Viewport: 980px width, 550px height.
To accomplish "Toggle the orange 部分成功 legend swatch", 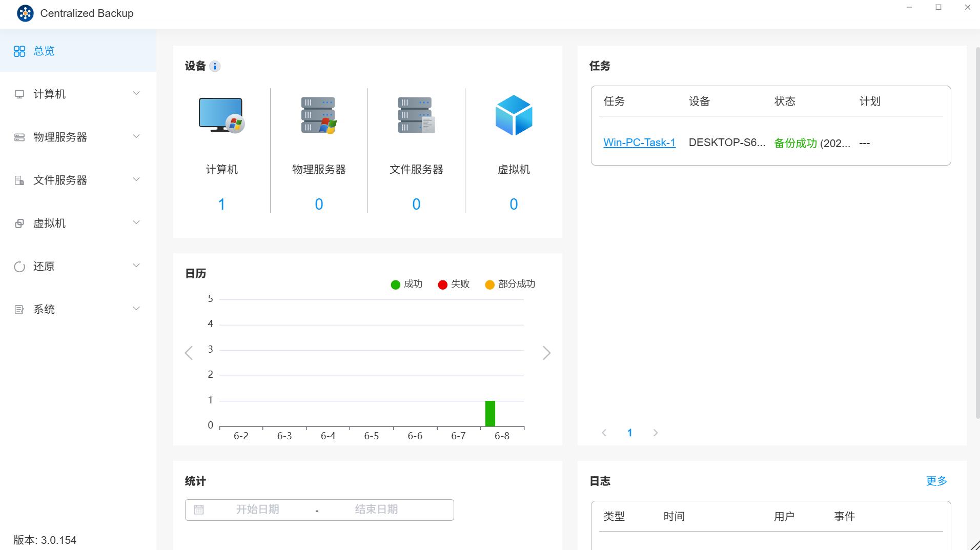I will coord(489,284).
